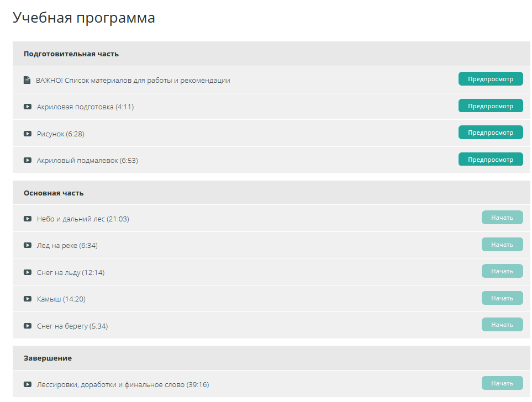532x402 pixels.
Task: Click the video icon beside Лед на реке
Action: pyautogui.click(x=28, y=245)
